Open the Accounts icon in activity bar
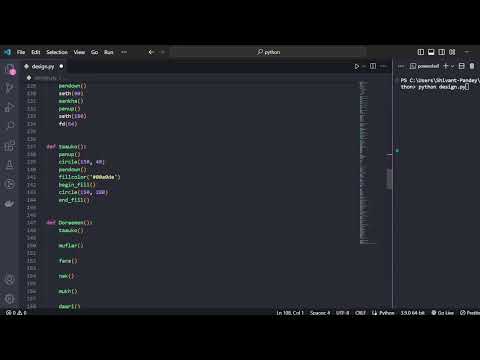Image resolution: width=480 pixels, height=360 pixels. tap(10, 280)
